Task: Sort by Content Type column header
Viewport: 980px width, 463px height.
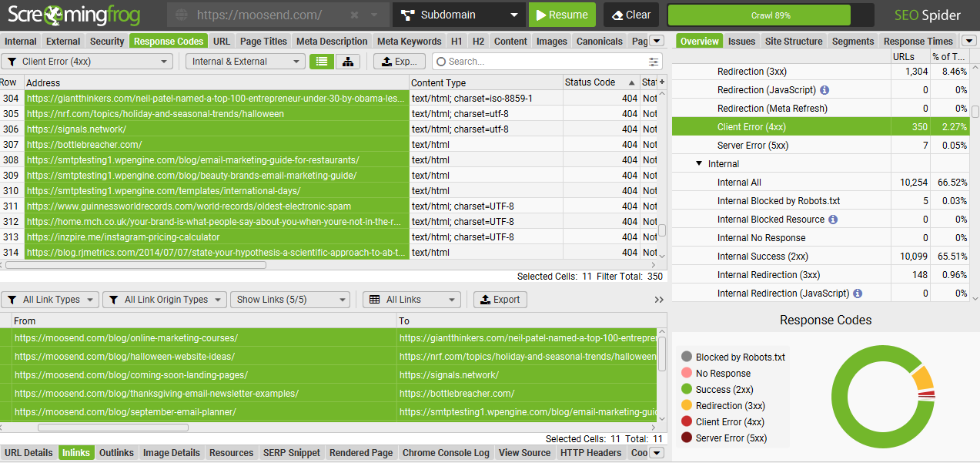Action: pyautogui.click(x=486, y=82)
